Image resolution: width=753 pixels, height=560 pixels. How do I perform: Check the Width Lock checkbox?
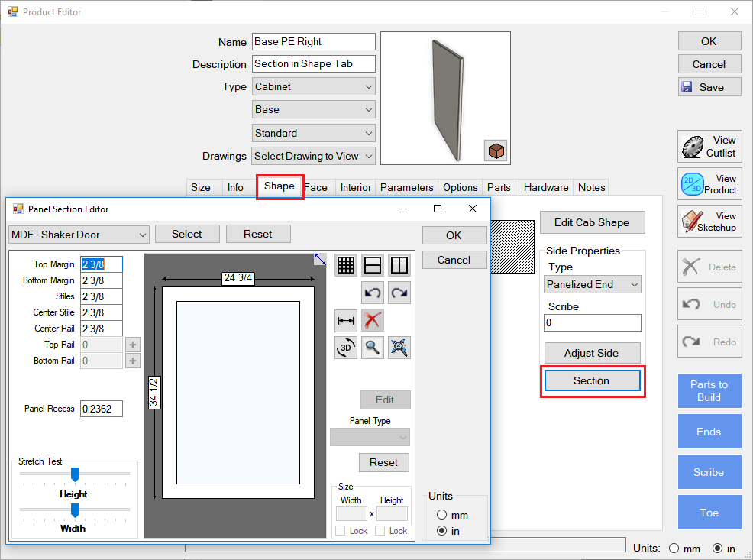(341, 531)
